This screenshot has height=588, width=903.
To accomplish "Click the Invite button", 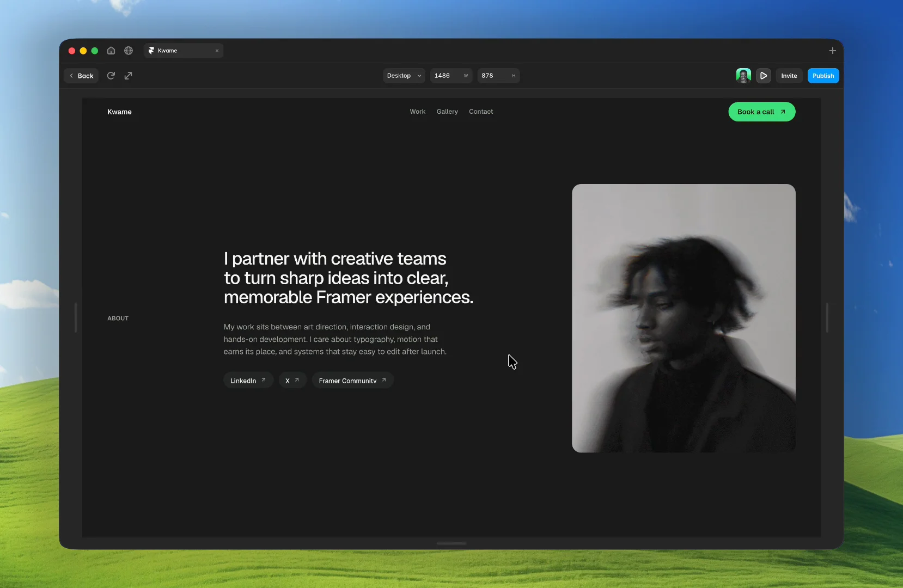I will point(789,76).
